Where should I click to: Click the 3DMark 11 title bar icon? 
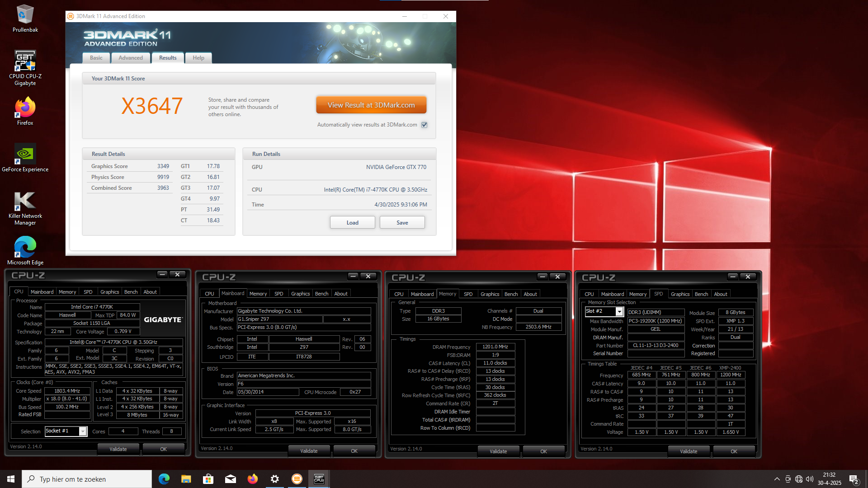tap(71, 16)
